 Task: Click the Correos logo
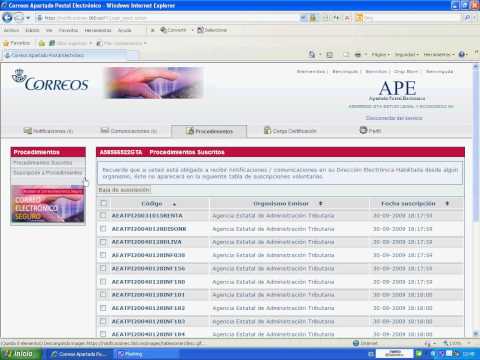[50, 80]
